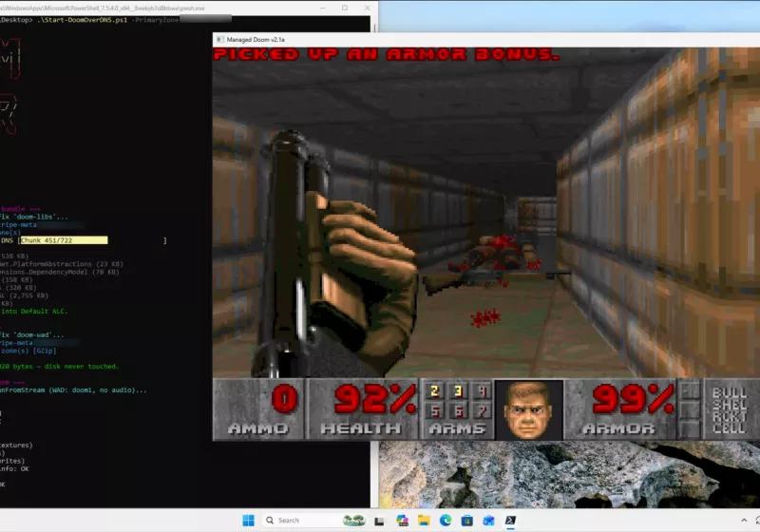Click the AMMO counter in the HUD
Image resolution: width=760 pixels, height=532 pixels.
pos(258,408)
